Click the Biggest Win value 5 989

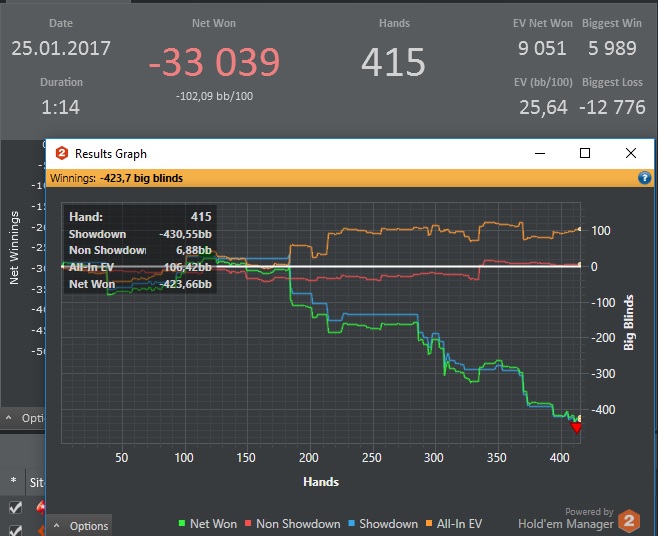pyautogui.click(x=612, y=48)
